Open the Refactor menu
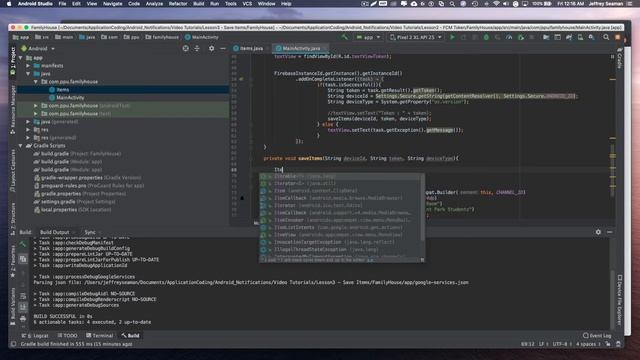 [x=178, y=4]
